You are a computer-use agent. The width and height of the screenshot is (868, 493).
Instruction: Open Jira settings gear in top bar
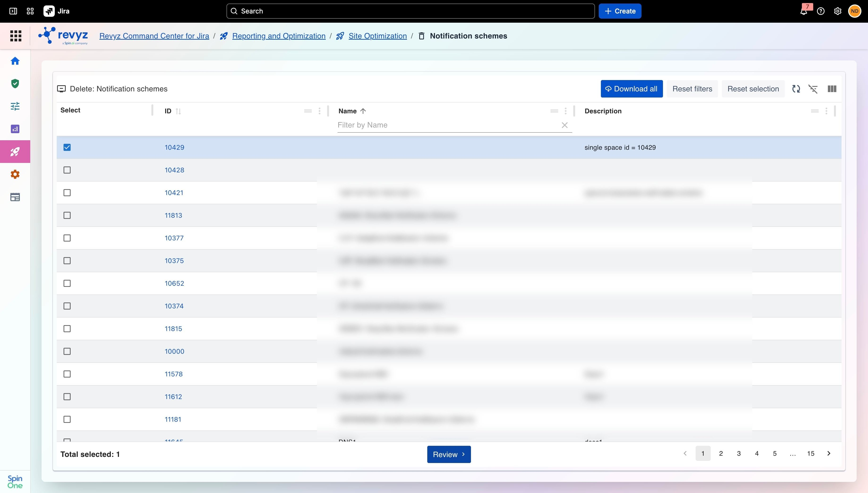[x=838, y=11]
